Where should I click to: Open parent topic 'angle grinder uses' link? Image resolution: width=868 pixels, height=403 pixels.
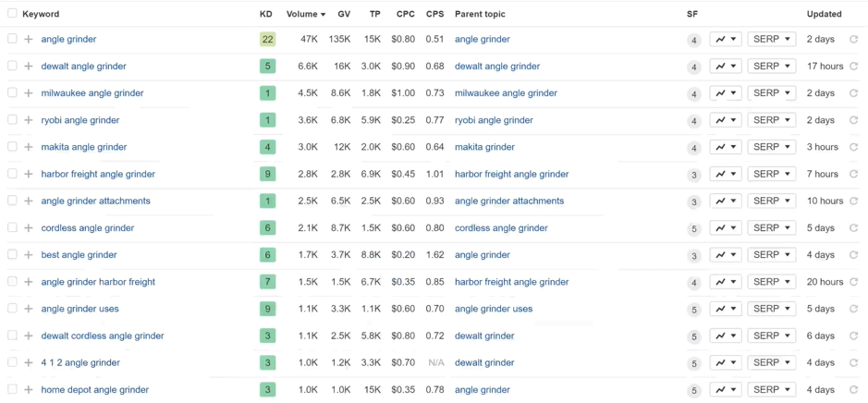click(494, 309)
